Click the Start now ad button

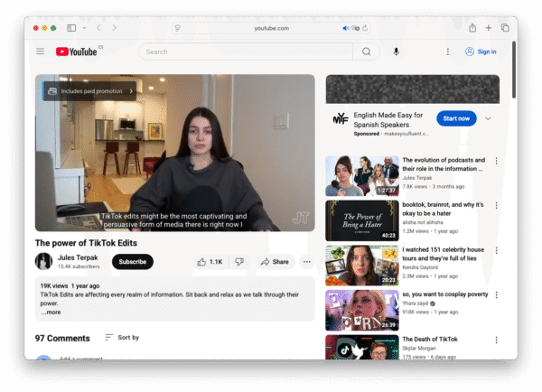pos(456,118)
